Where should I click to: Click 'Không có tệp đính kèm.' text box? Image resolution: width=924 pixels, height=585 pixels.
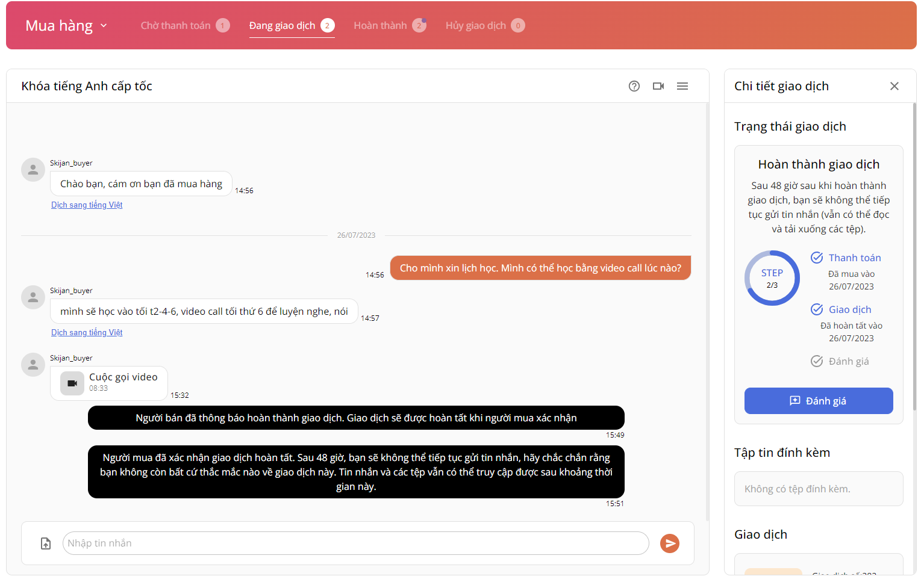(819, 489)
